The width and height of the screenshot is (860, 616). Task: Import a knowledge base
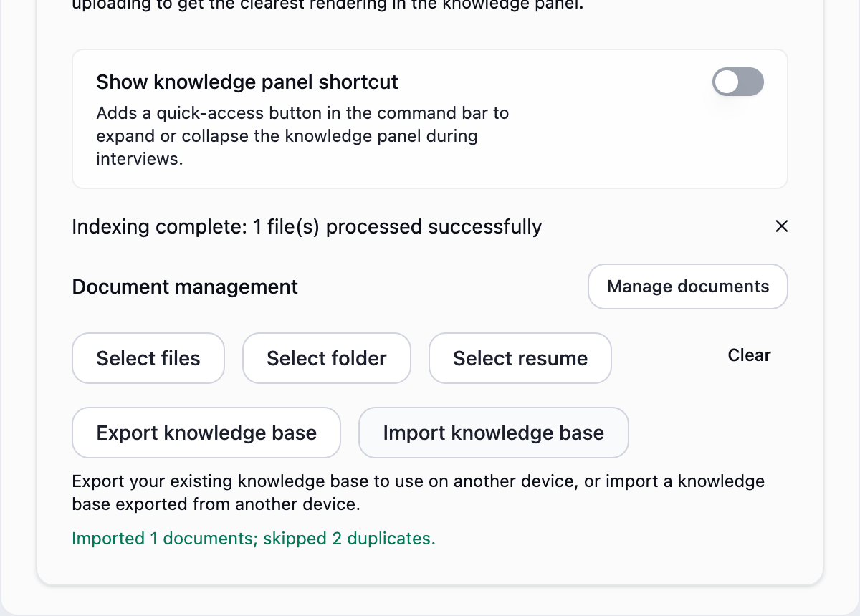click(x=494, y=433)
